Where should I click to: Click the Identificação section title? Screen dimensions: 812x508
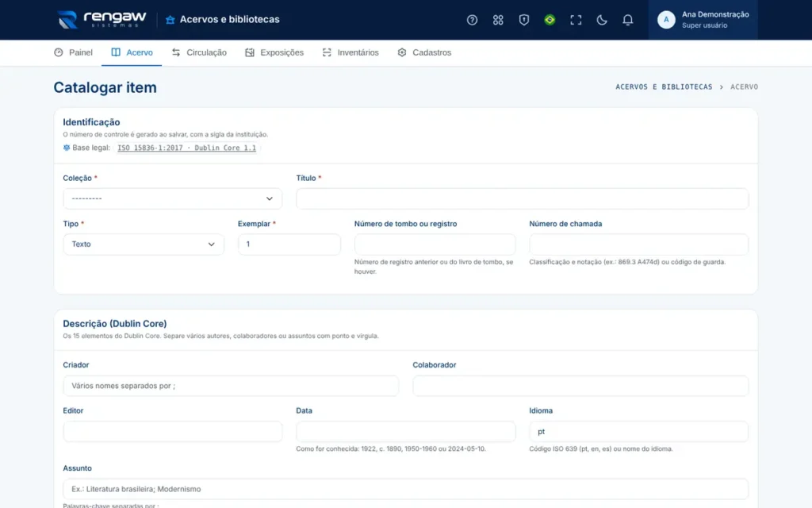(92, 122)
